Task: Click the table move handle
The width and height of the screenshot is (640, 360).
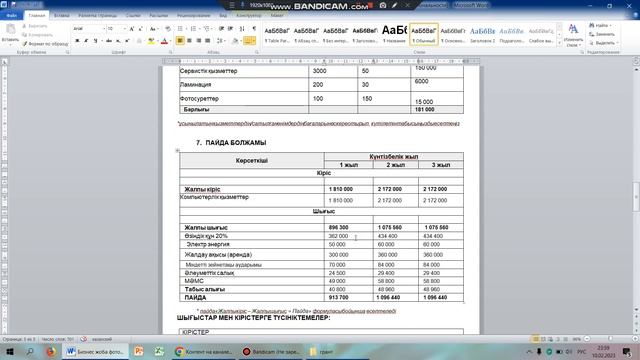Action: (177, 151)
